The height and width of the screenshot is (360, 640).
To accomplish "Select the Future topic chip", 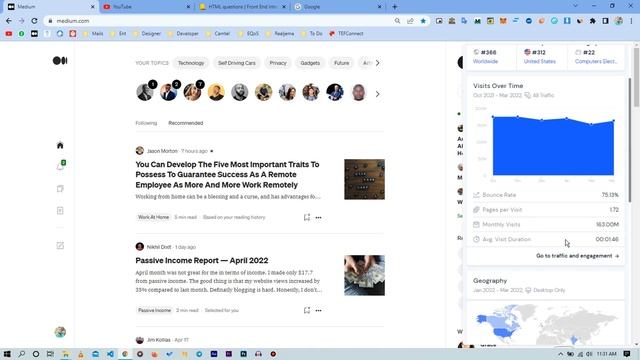I will (342, 63).
